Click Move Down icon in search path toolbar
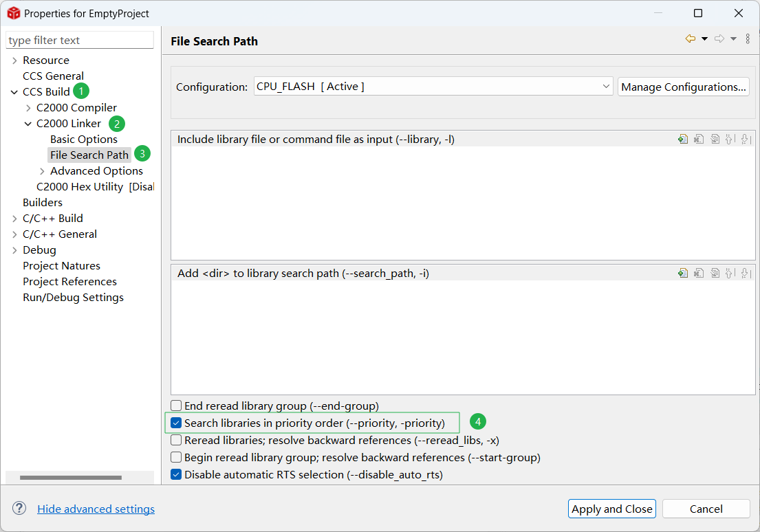 point(746,273)
